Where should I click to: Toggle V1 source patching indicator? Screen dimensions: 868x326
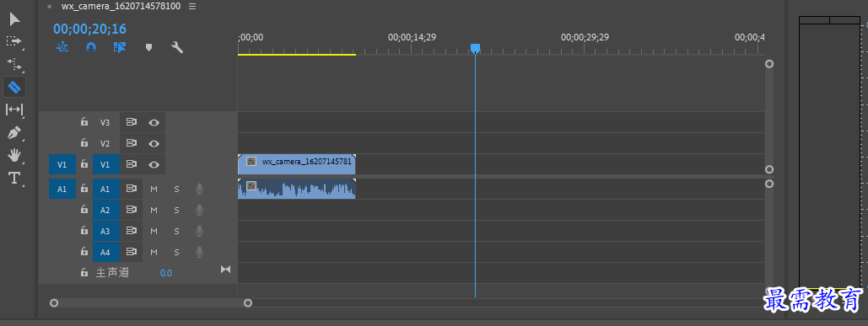coord(62,164)
